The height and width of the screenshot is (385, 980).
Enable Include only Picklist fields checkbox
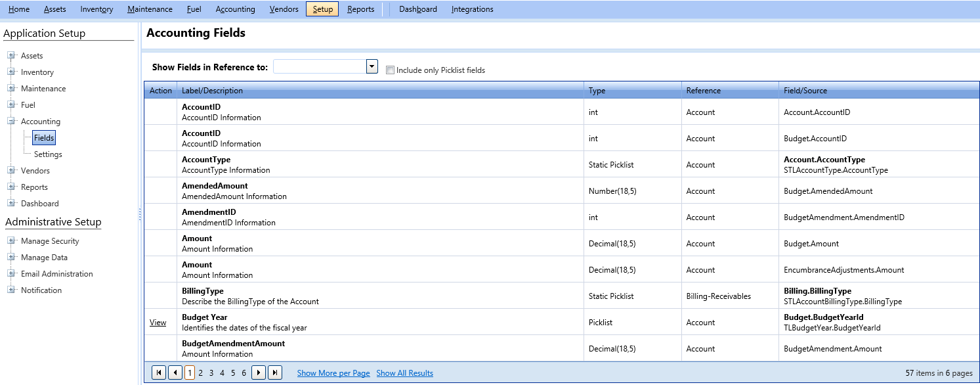coord(391,70)
